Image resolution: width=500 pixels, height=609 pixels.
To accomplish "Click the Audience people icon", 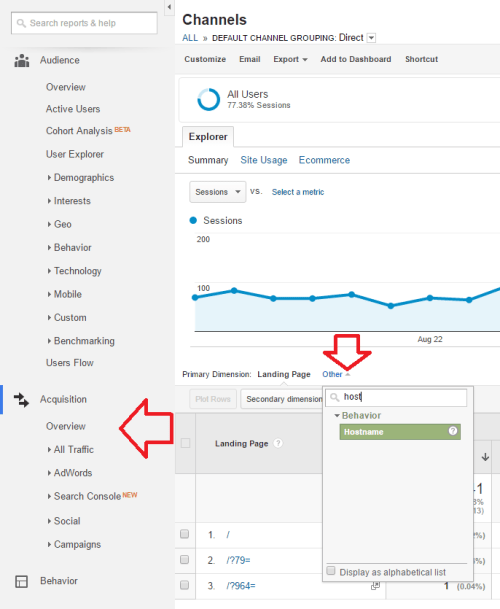I will pyautogui.click(x=22, y=60).
